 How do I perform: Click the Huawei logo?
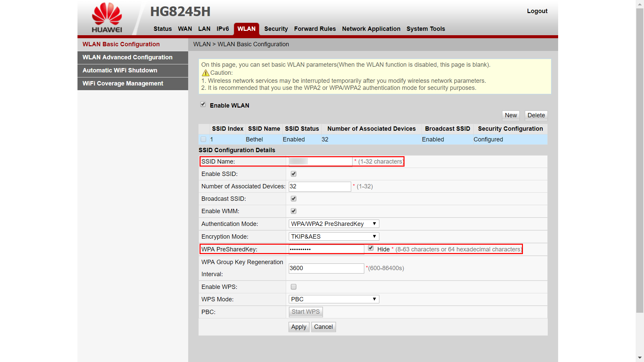pos(107,17)
